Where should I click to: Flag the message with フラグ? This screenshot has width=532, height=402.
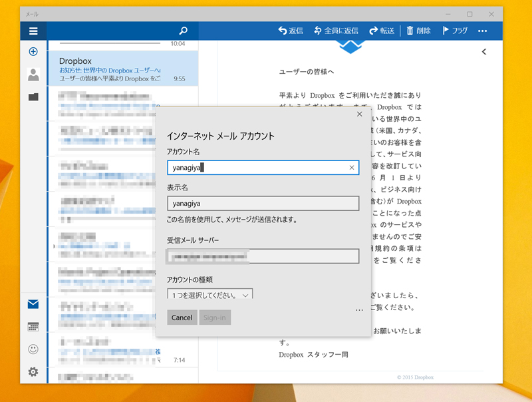coord(455,31)
